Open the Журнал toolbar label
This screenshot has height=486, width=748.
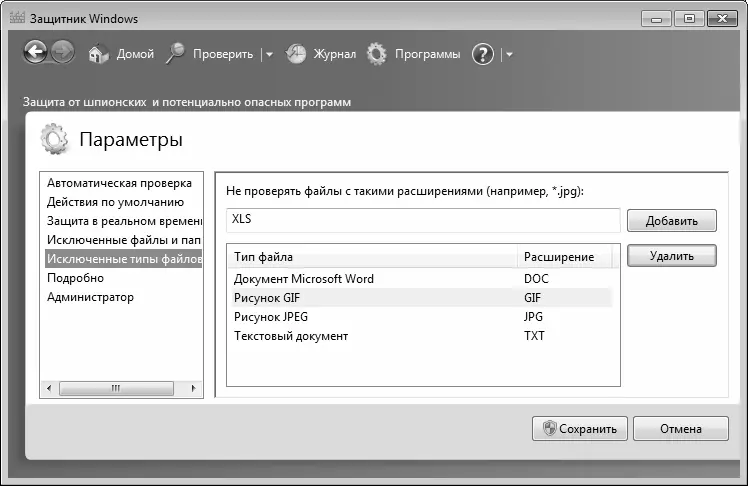[334, 54]
